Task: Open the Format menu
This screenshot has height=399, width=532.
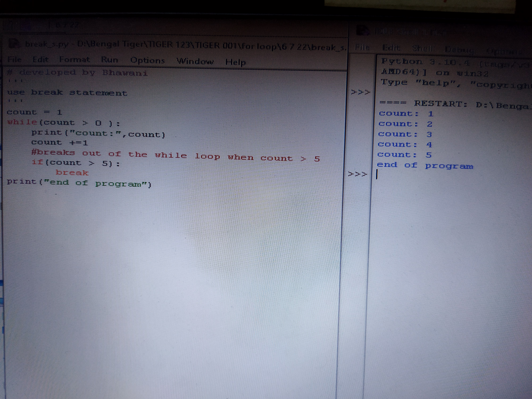Action: [75, 59]
